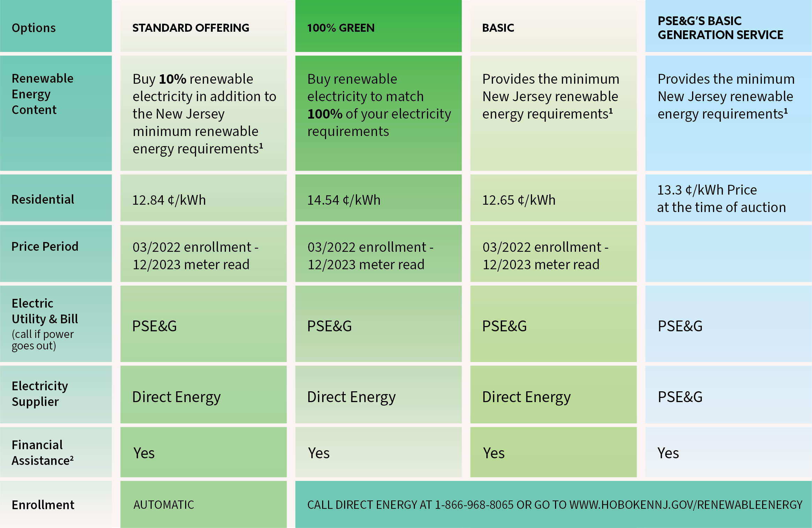Click Standard Offering's 'Yes' financial assistance cell

pos(204,452)
